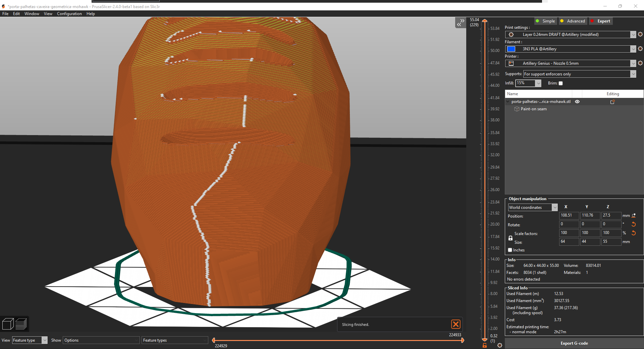Image resolution: width=644 pixels, height=349 pixels.
Task: Drop the object onto the bed icon
Action: [x=634, y=216]
